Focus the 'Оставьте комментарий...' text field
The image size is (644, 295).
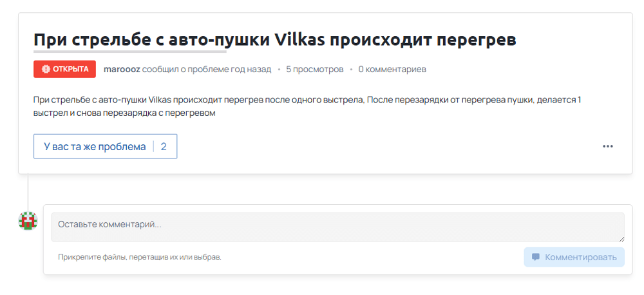pos(337,227)
